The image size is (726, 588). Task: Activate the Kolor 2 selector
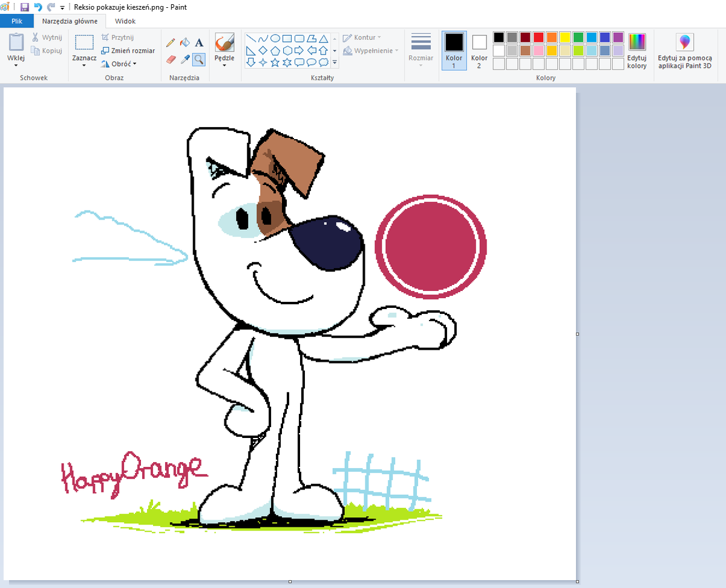pyautogui.click(x=479, y=50)
